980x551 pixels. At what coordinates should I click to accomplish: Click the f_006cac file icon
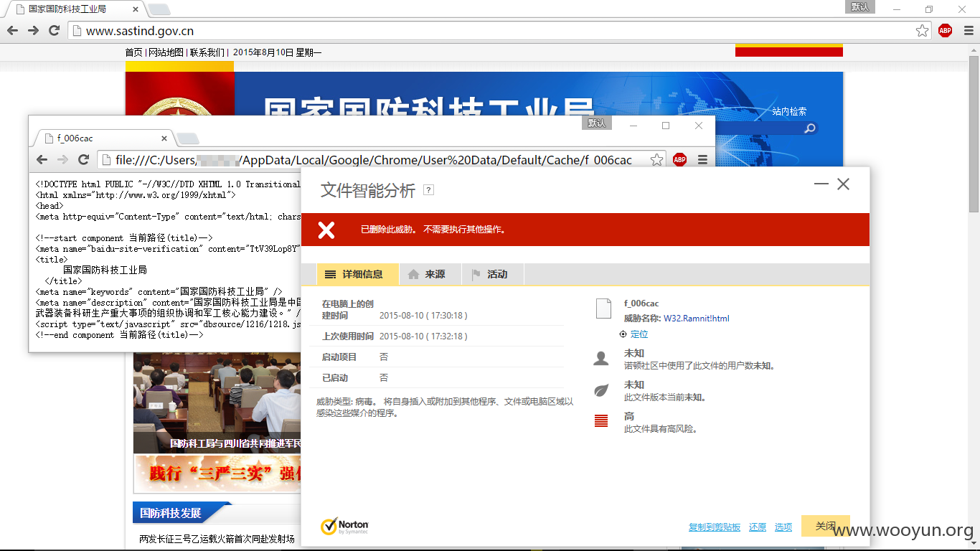[602, 309]
